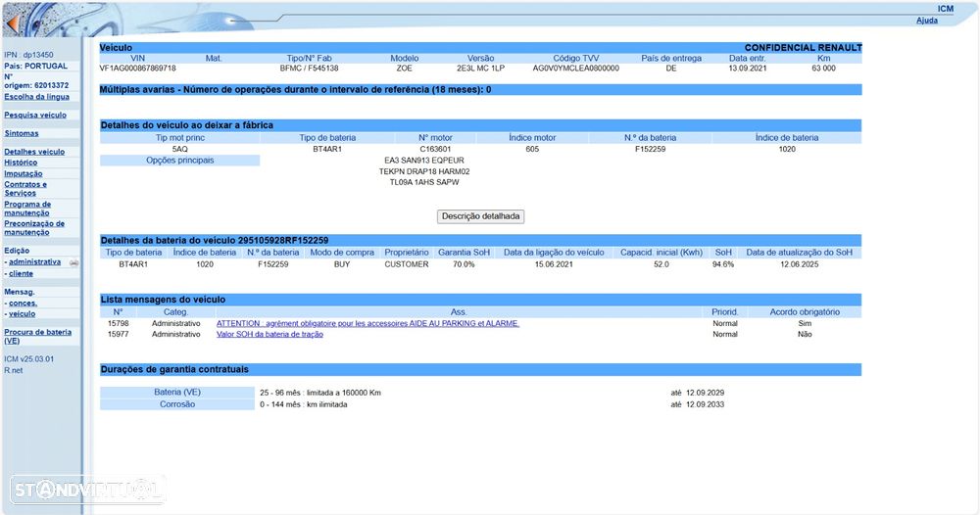Open Edição administrativa link

click(34, 262)
